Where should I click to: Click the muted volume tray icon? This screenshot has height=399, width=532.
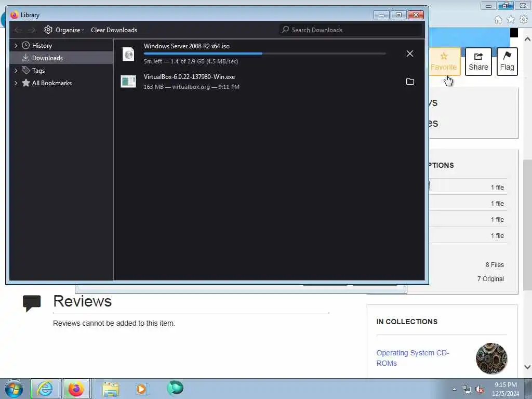pyautogui.click(x=480, y=390)
